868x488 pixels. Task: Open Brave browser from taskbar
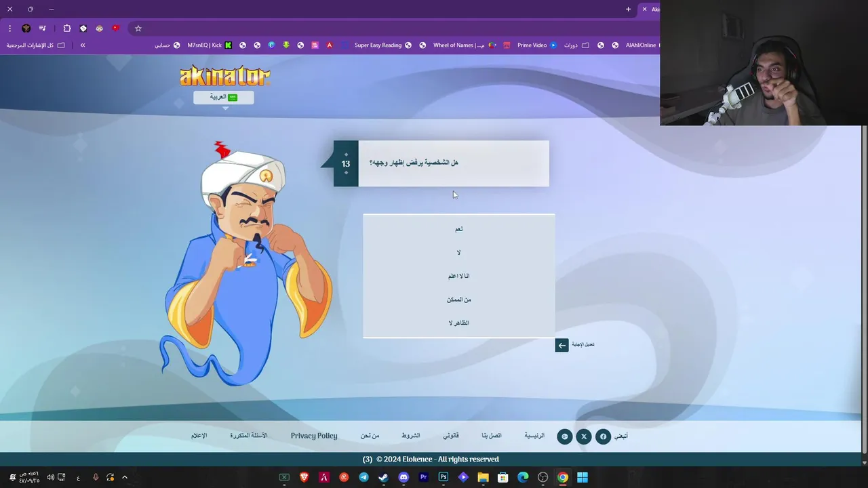click(304, 477)
